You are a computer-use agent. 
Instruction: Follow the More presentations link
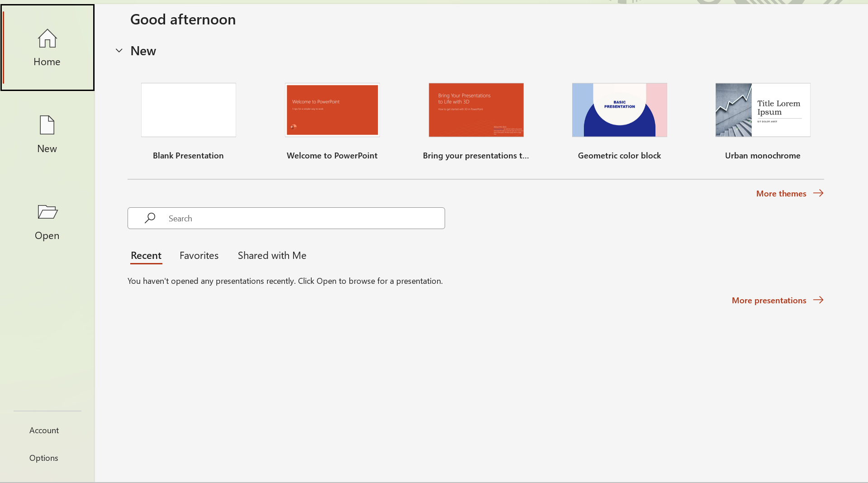click(769, 301)
